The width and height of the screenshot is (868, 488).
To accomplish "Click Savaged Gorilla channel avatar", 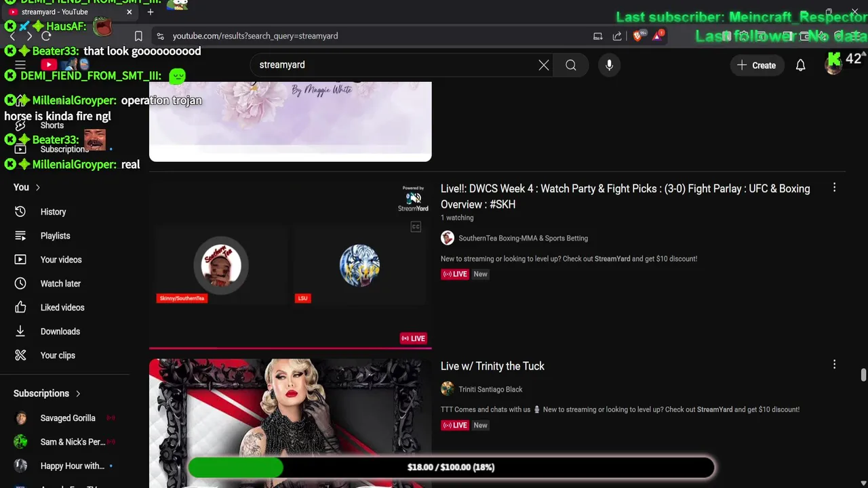I will coord(21,418).
